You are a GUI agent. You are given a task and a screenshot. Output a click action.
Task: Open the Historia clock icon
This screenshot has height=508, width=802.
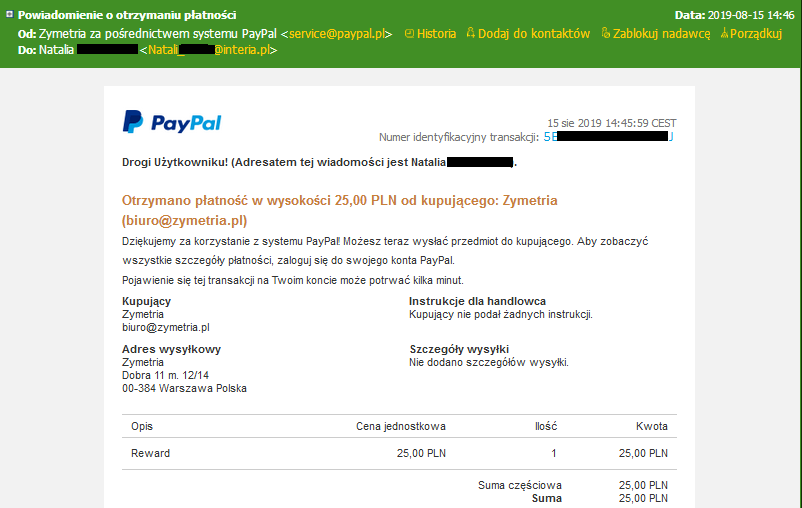[409, 34]
